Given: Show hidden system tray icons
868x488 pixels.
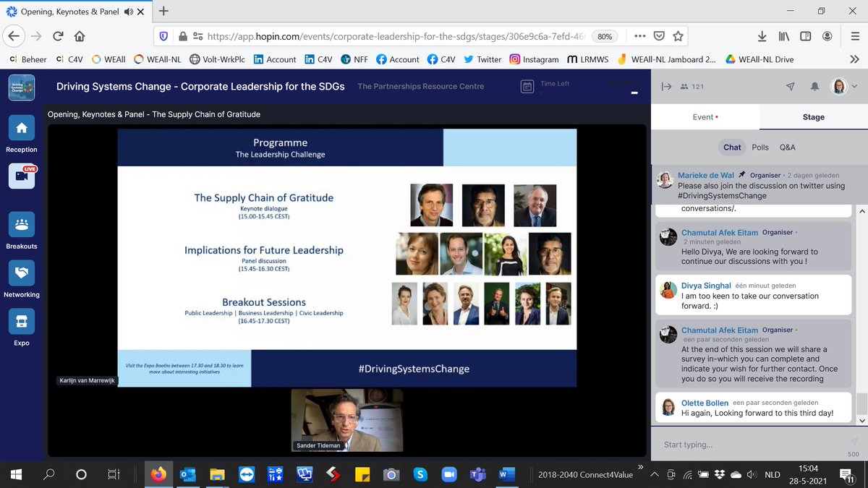Looking at the screenshot, I should (655, 475).
